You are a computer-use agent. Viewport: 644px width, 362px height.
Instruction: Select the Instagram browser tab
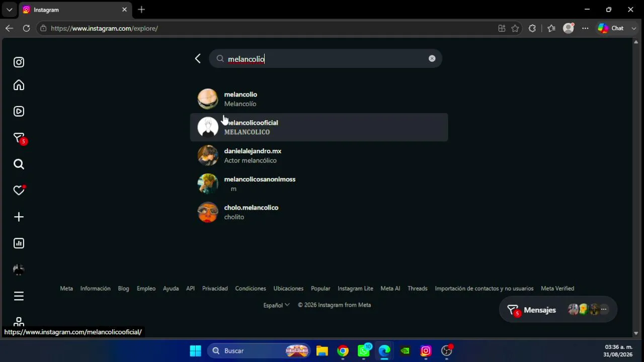pos(75,10)
